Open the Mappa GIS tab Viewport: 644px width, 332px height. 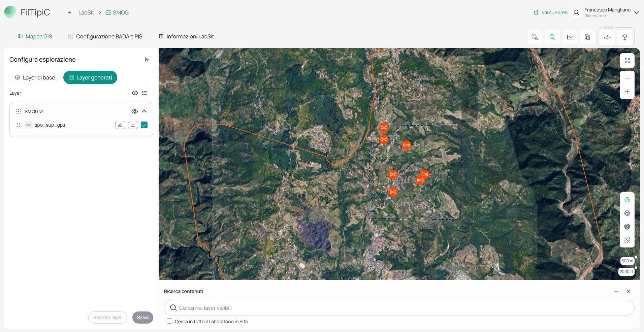pyautogui.click(x=35, y=36)
